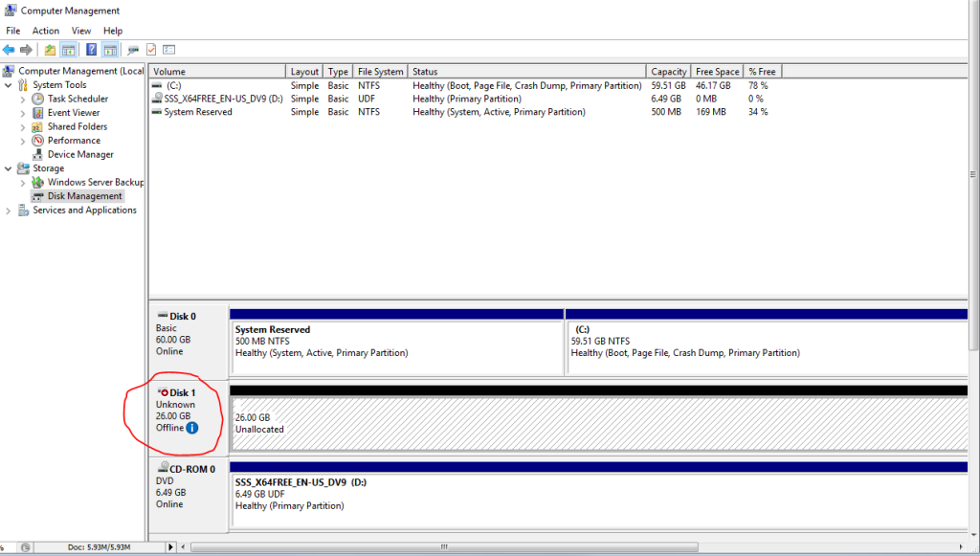
Task: Click the blue Help toolbar icon
Action: pyautogui.click(x=92, y=50)
